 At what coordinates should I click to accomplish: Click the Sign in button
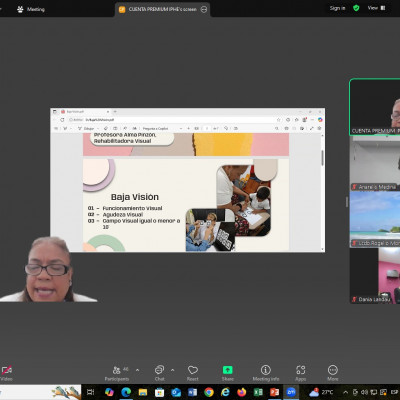pyautogui.click(x=337, y=8)
